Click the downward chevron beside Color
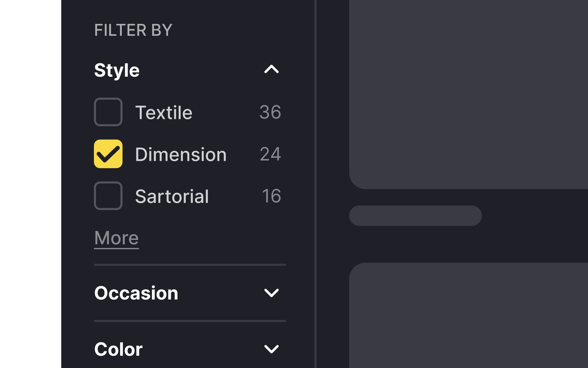Viewport: 588px width, 368px height. coord(271,349)
